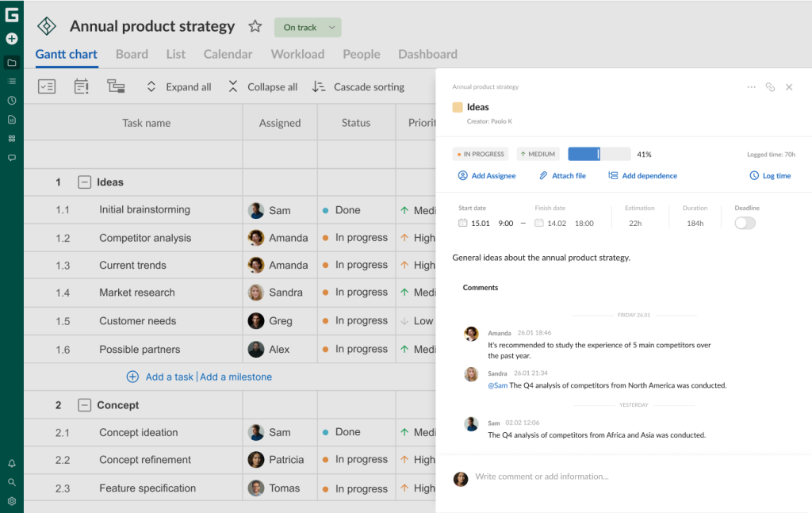Collapse the Concept task group
Image resolution: width=812 pixels, height=513 pixels.
point(84,404)
